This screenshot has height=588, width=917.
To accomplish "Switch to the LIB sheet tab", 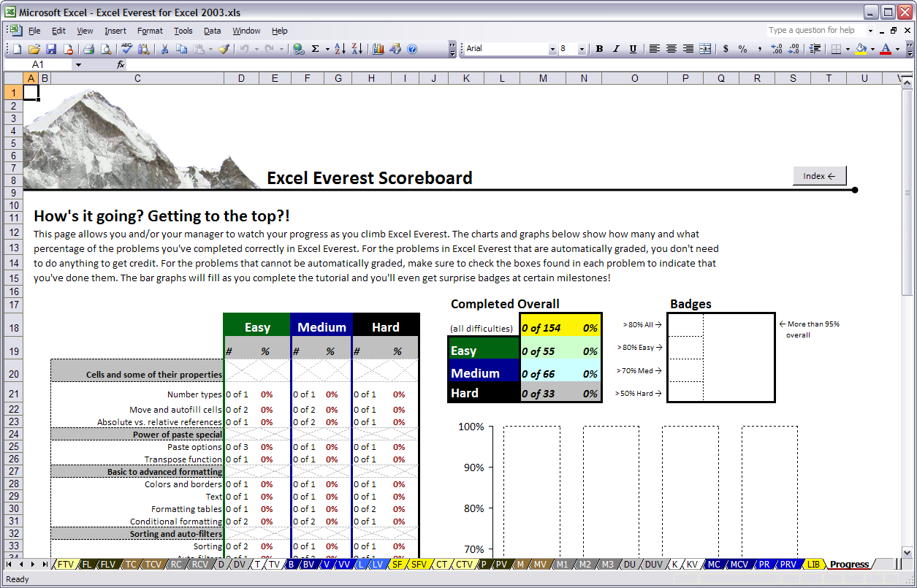I will pos(814,564).
